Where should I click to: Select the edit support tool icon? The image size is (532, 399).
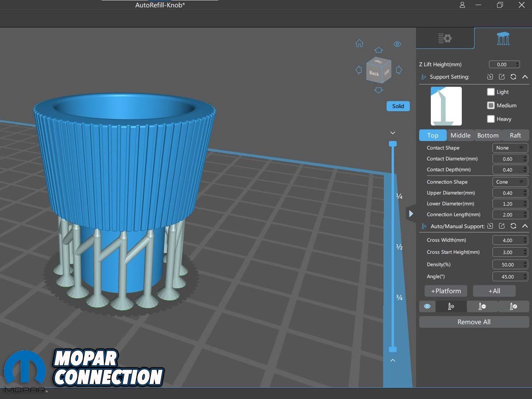click(513, 306)
